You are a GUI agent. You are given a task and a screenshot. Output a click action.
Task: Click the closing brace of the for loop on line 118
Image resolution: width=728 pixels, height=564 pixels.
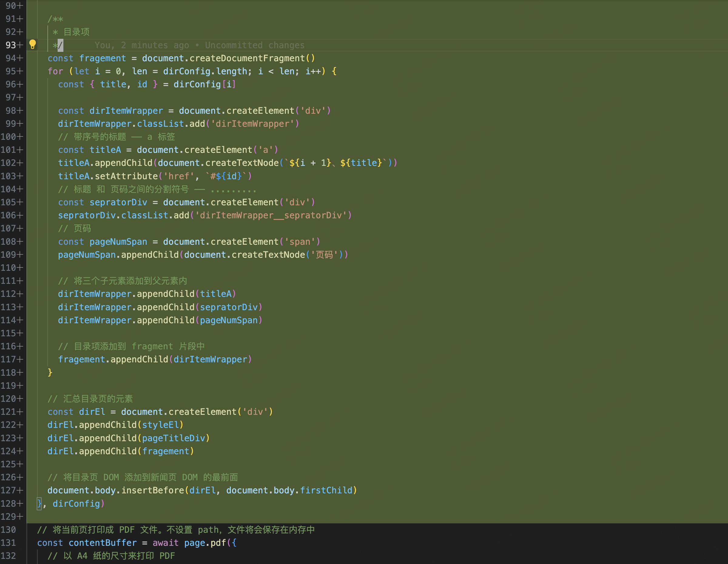pos(50,372)
